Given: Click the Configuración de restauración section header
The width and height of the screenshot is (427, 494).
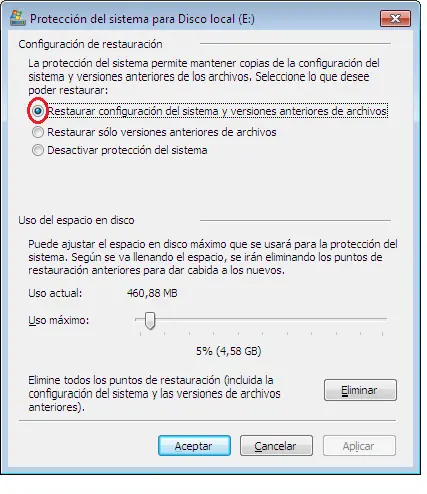Looking at the screenshot, I should click(90, 44).
